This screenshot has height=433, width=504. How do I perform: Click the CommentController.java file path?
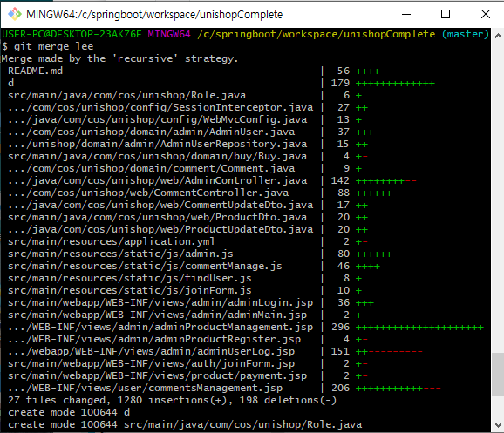pyautogui.click(x=148, y=193)
